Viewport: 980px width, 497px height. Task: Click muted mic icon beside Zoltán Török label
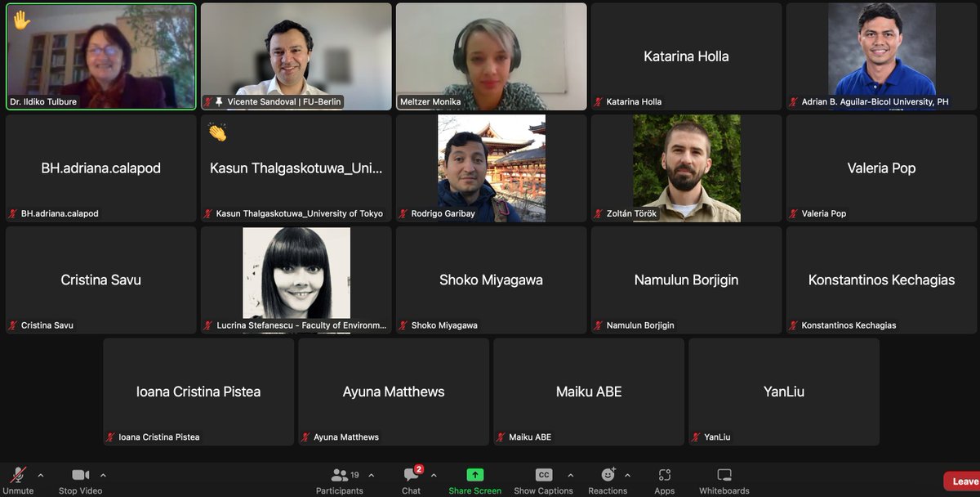click(599, 214)
